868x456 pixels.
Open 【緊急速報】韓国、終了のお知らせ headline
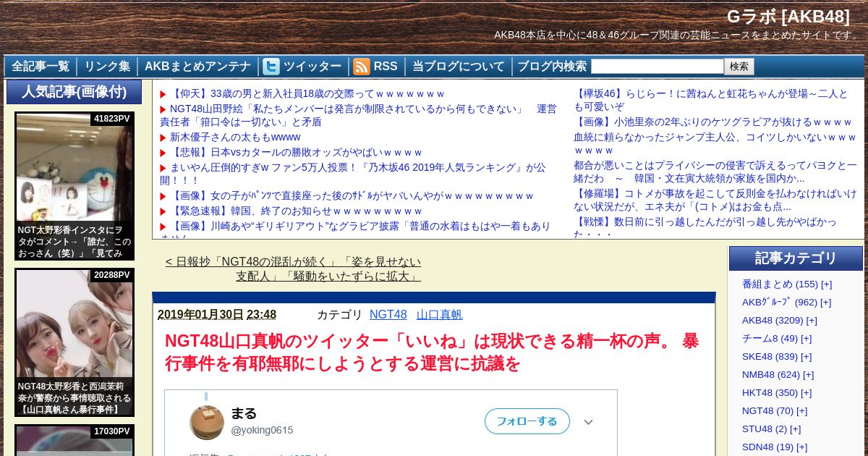point(296,211)
